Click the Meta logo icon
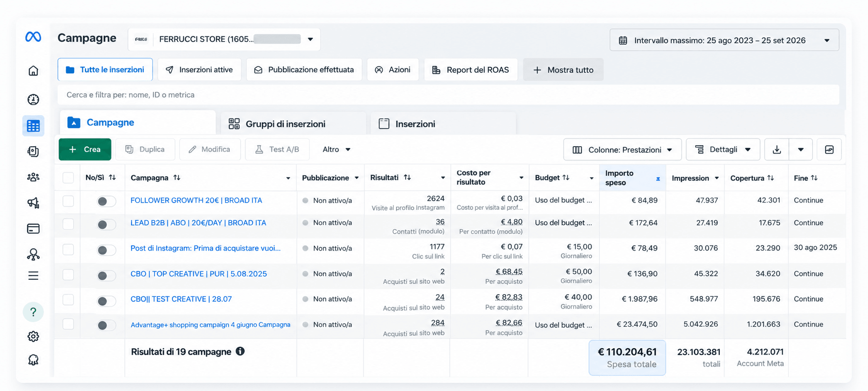This screenshot has width=868, height=391. tap(33, 37)
